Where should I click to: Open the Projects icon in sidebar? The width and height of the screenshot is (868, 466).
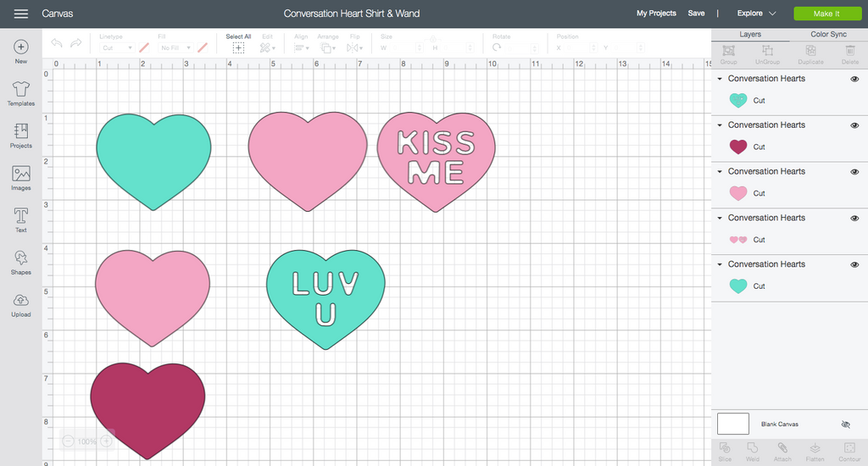(x=20, y=135)
